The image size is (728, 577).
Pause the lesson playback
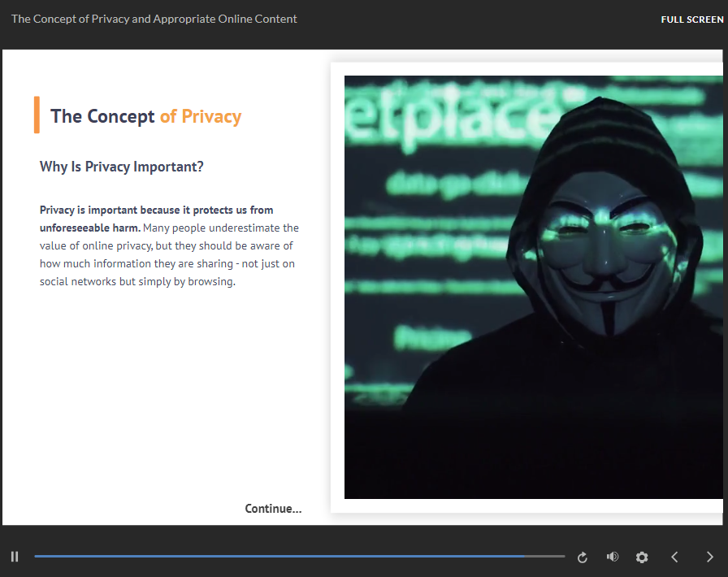15,557
